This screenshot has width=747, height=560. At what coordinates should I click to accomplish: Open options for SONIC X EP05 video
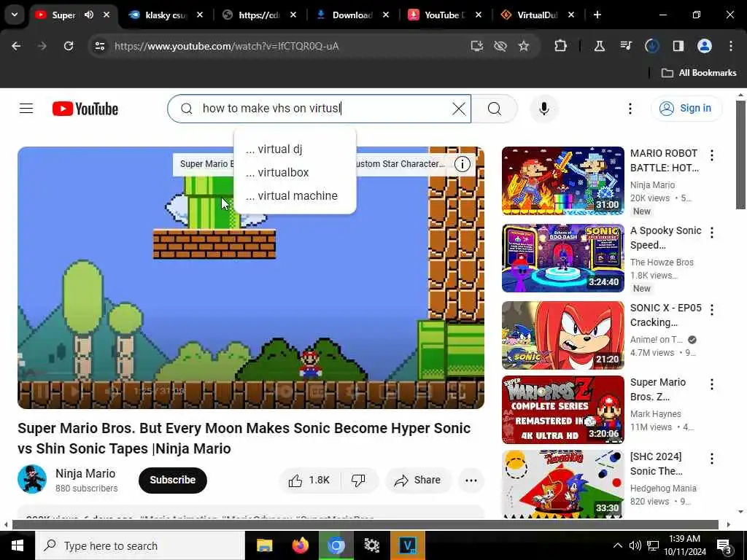coord(712,310)
